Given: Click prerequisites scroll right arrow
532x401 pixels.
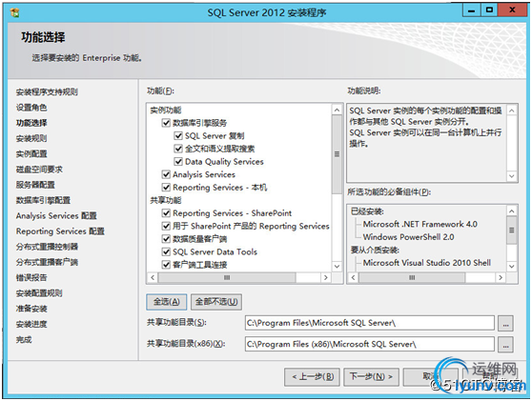Looking at the screenshot, I should pos(501,277).
